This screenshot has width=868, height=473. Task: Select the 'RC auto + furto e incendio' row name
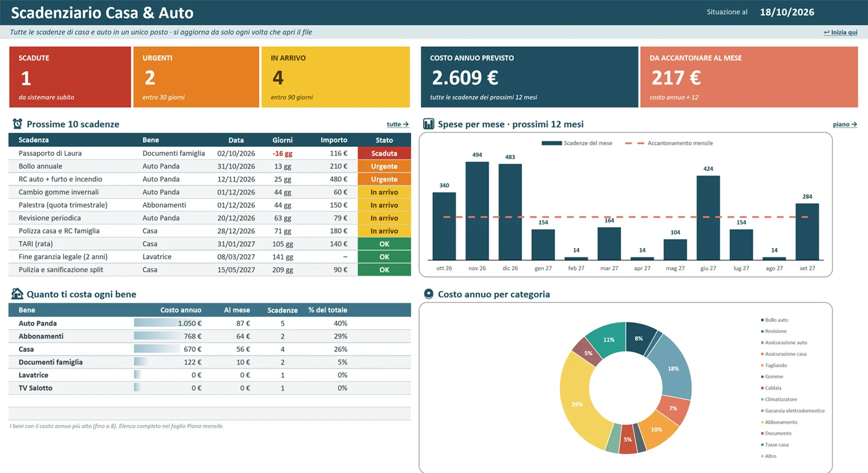(60, 179)
